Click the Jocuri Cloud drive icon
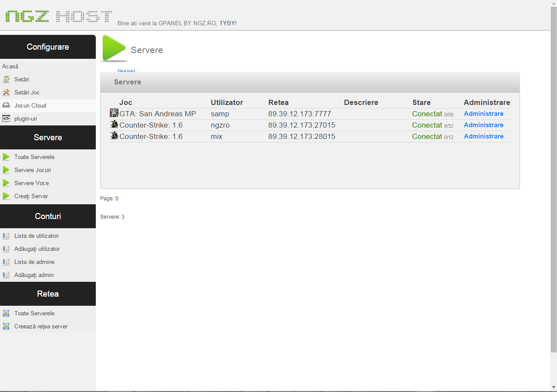The image size is (557, 392). point(6,105)
